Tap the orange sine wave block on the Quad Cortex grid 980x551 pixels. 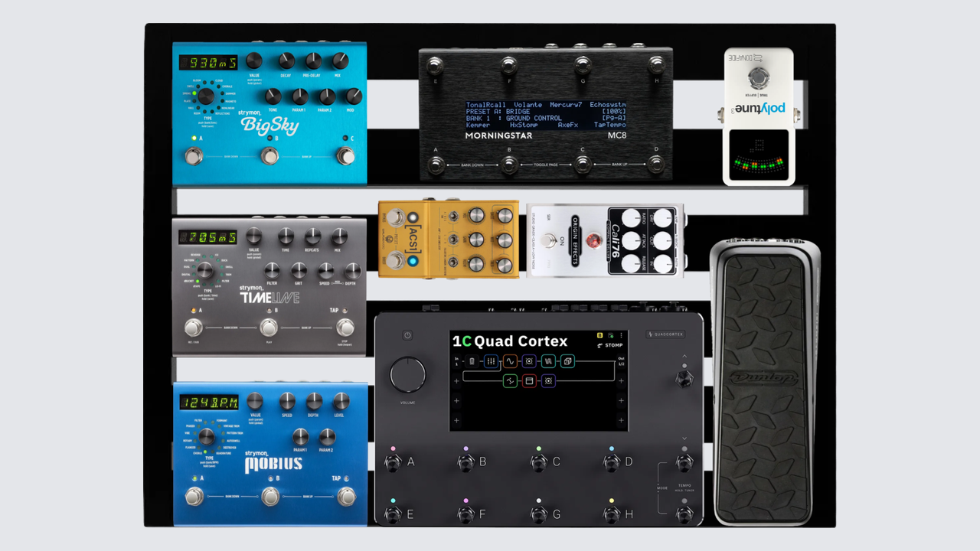coord(511,361)
